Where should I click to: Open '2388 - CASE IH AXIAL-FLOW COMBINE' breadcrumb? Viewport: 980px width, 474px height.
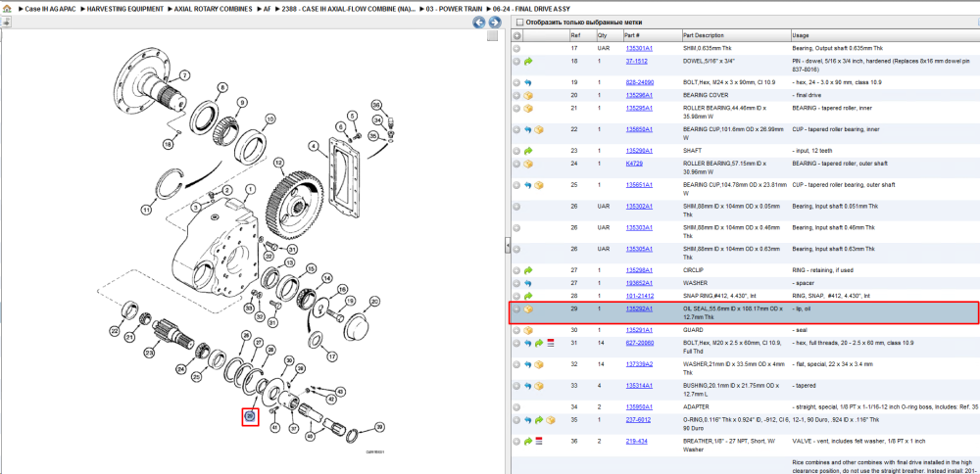click(x=348, y=10)
